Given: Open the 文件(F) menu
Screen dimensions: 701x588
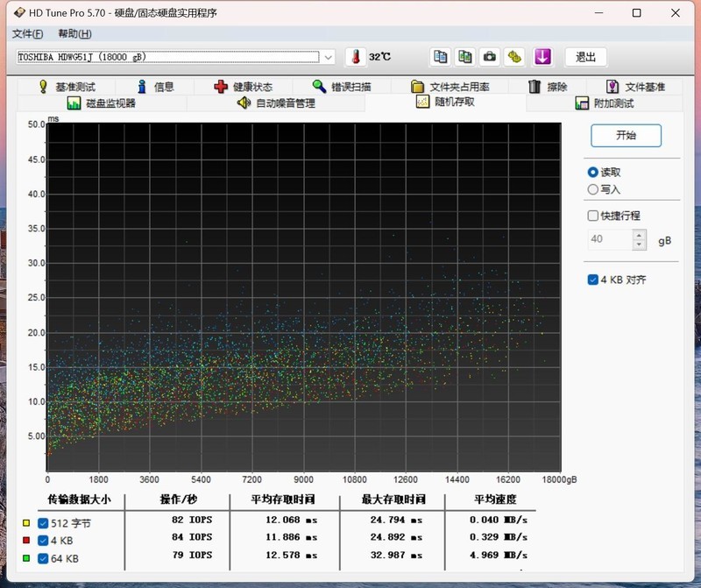Looking at the screenshot, I should tap(27, 34).
